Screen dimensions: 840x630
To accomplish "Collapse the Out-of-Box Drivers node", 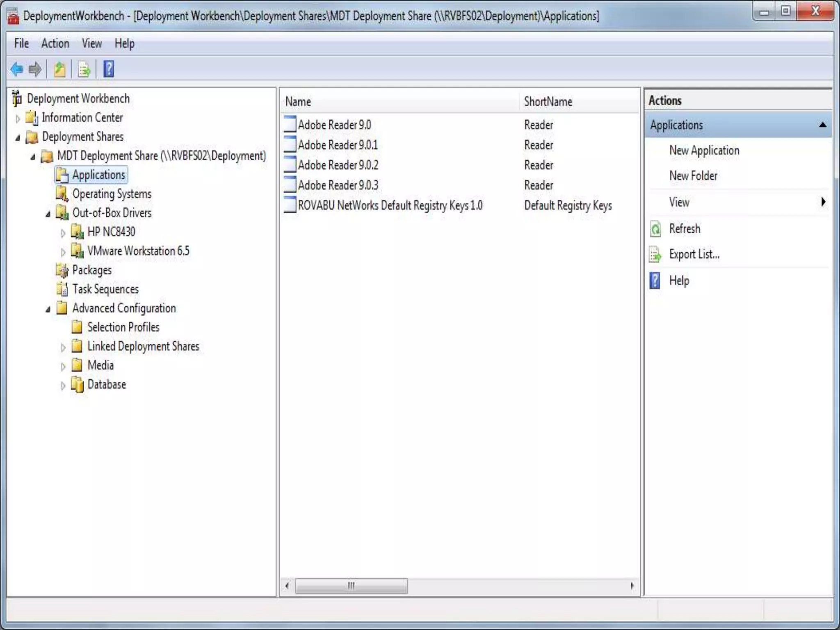I will pos(48,214).
